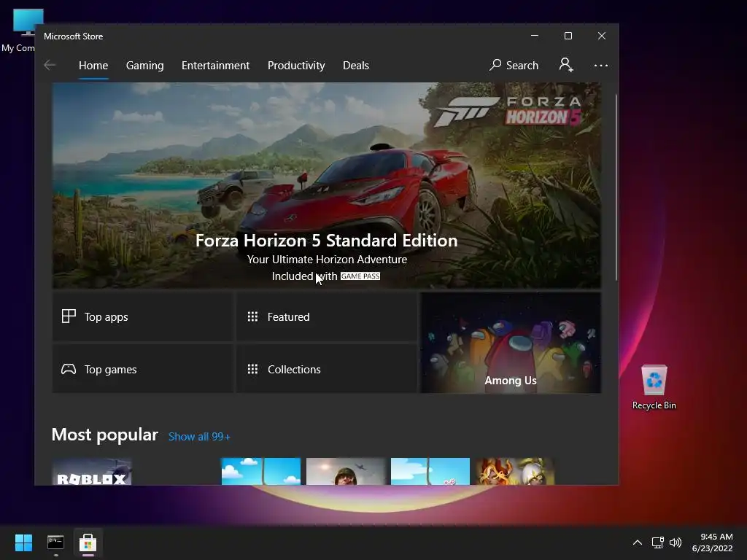Open the three-dot More menu
This screenshot has width=747, height=560.
tap(601, 65)
